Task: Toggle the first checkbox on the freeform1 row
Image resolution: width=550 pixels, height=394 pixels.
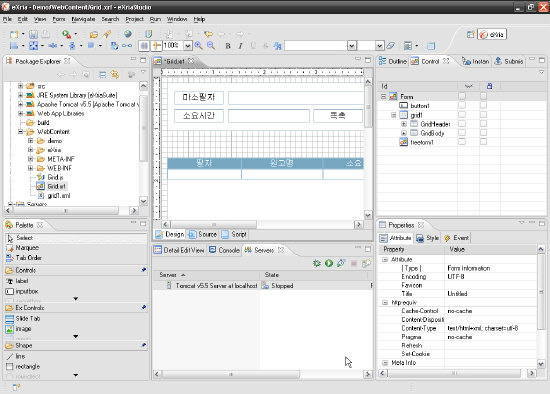Action: click(462, 142)
